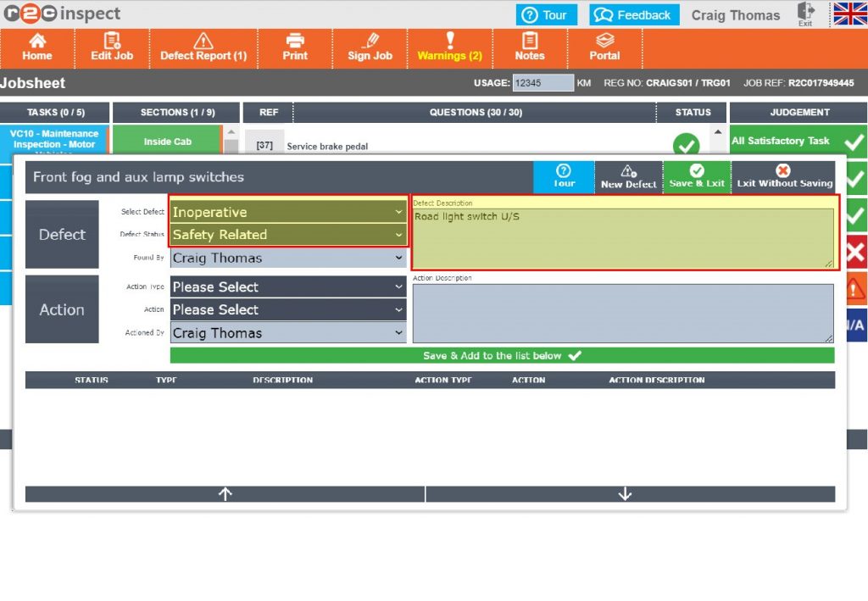868x601 pixels.
Task: Click the Exit icon near Craig Thomas
Action: 805,14
